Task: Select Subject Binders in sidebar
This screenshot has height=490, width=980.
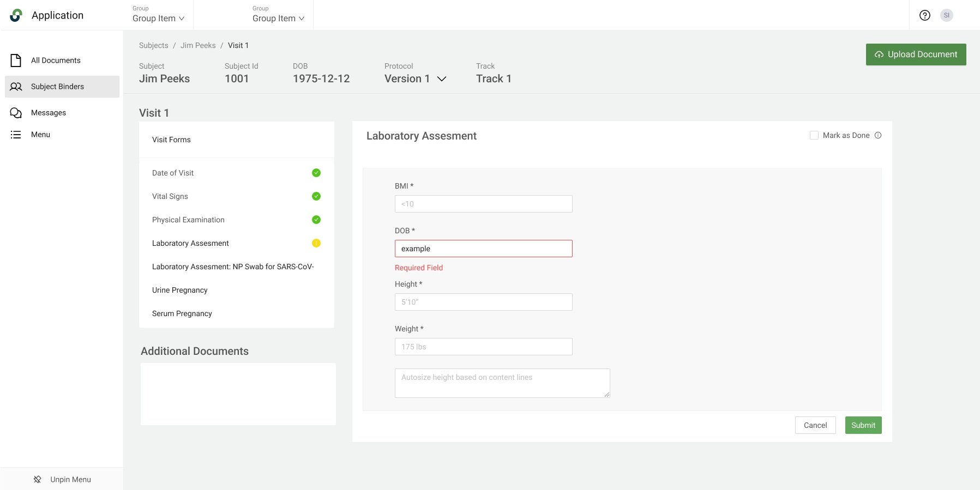Action: point(62,87)
